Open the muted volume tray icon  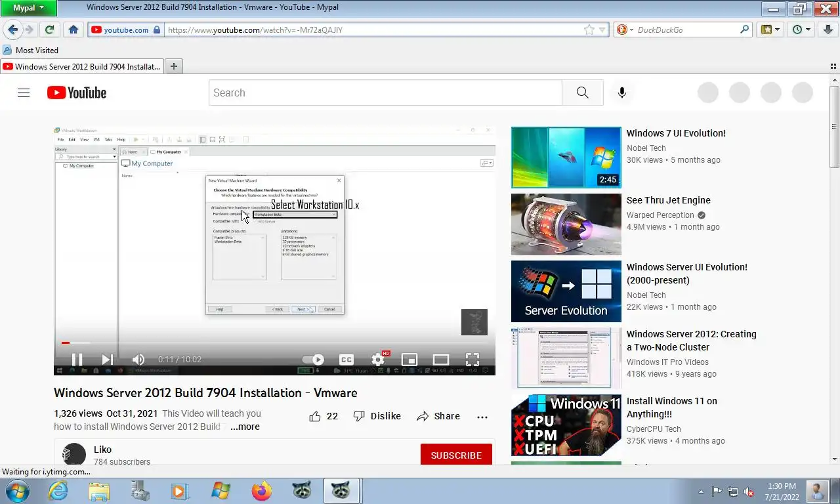[749, 491]
